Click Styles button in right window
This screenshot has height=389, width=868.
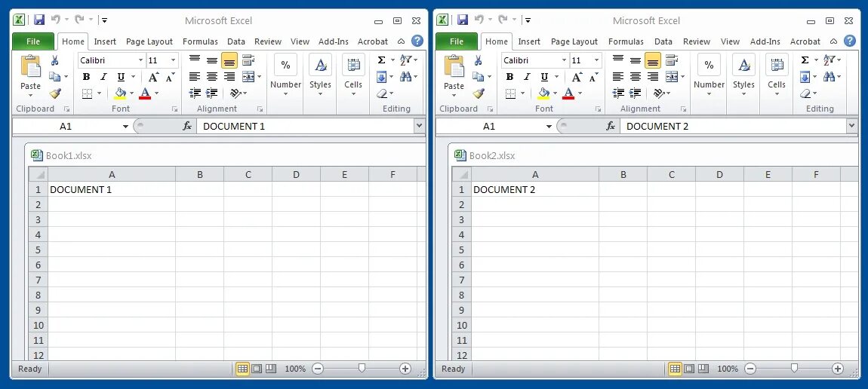743,75
